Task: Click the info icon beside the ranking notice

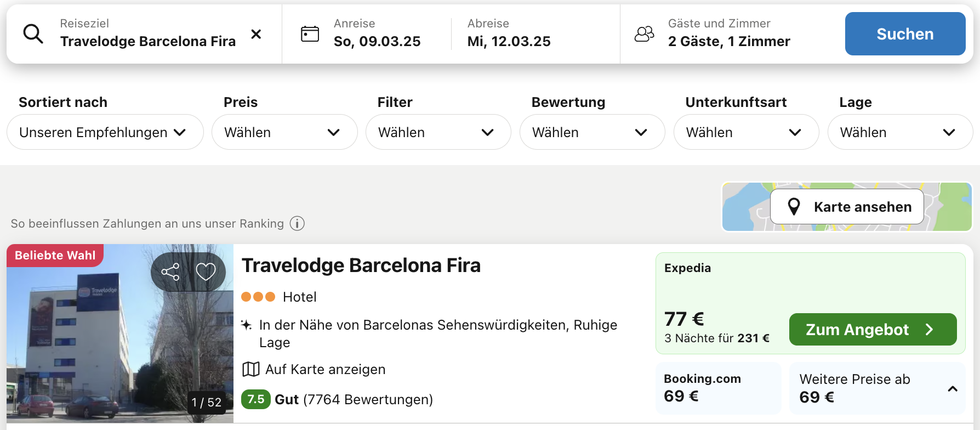Action: [297, 224]
